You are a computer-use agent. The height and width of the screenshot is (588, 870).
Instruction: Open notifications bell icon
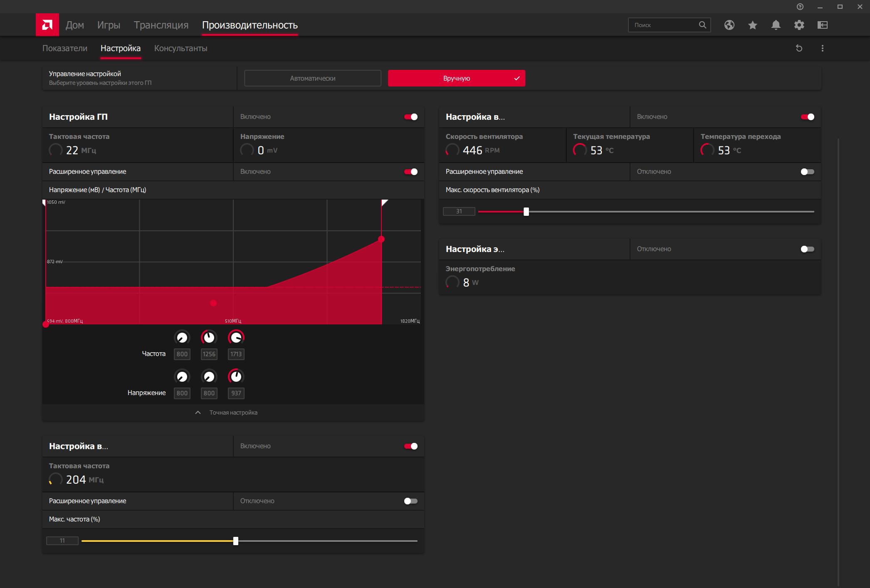pos(776,25)
